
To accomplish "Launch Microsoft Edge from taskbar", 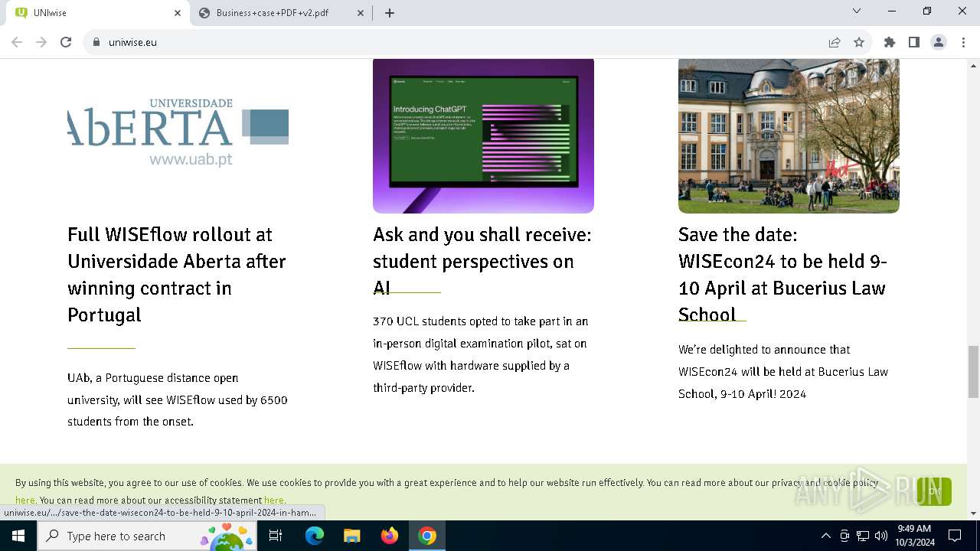I will point(315,536).
